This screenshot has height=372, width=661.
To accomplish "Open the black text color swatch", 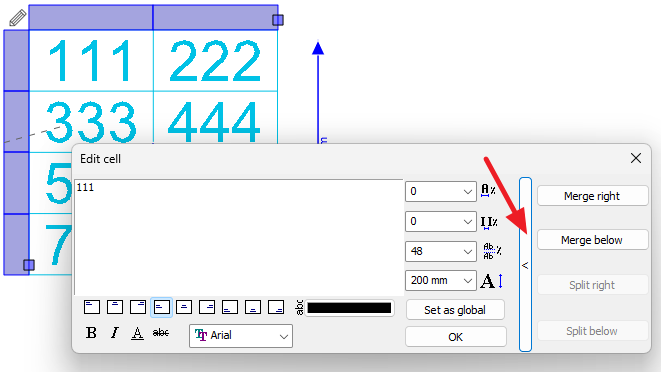I will (x=349, y=308).
